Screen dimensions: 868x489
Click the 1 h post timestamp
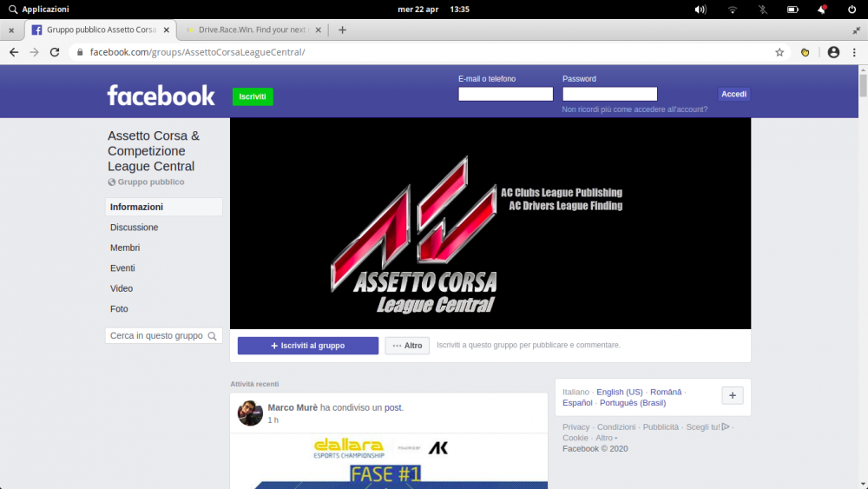(273, 420)
